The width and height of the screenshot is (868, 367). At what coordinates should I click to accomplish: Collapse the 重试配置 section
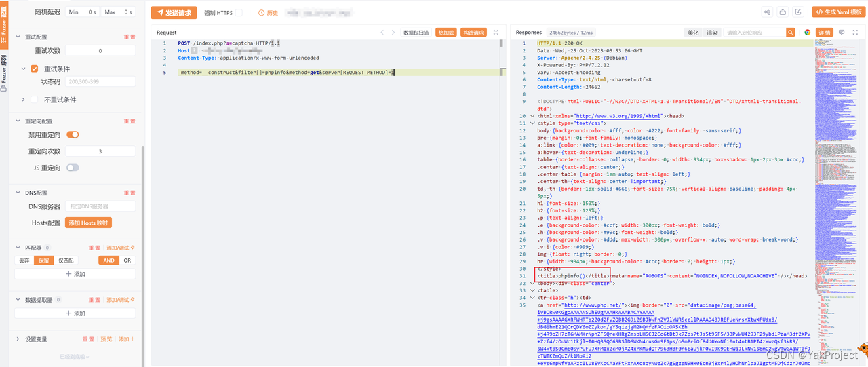click(x=18, y=37)
